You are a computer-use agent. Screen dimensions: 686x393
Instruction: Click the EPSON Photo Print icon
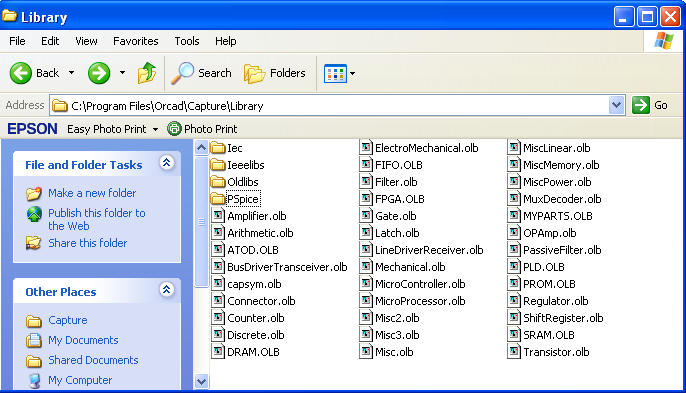coord(174,129)
